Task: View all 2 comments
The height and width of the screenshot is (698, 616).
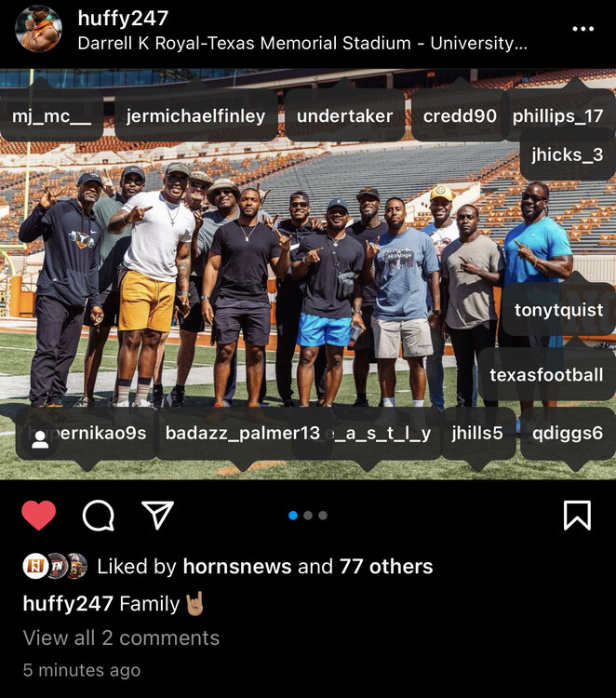Action: [121, 638]
